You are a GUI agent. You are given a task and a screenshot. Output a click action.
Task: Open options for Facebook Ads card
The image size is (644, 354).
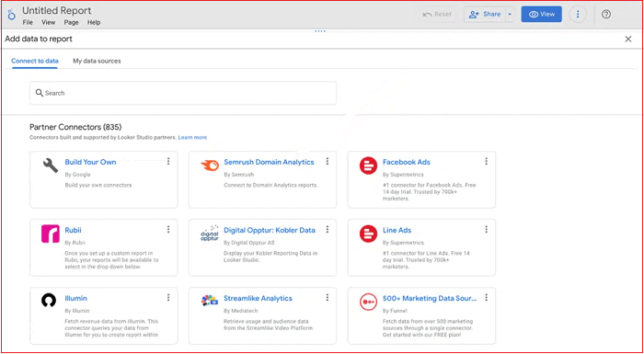pyautogui.click(x=487, y=162)
